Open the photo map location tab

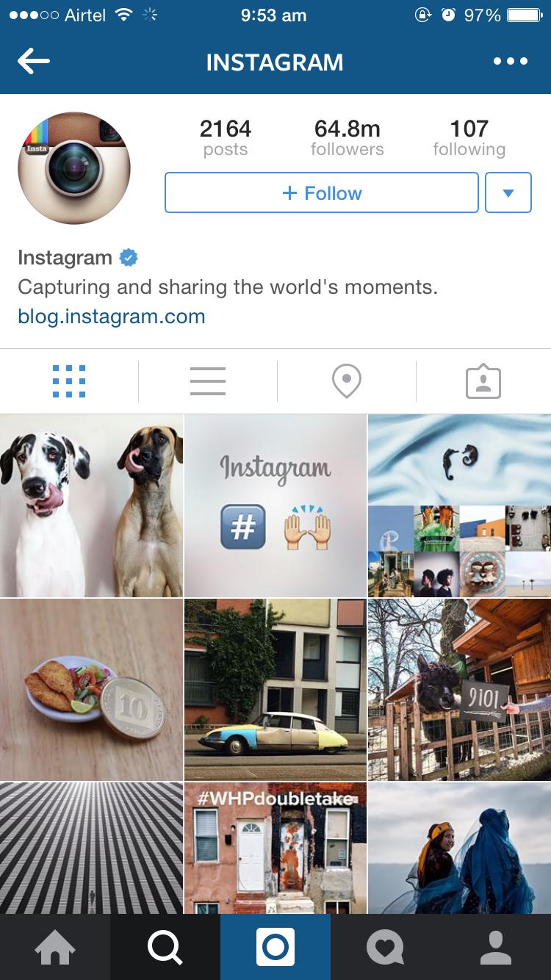347,381
